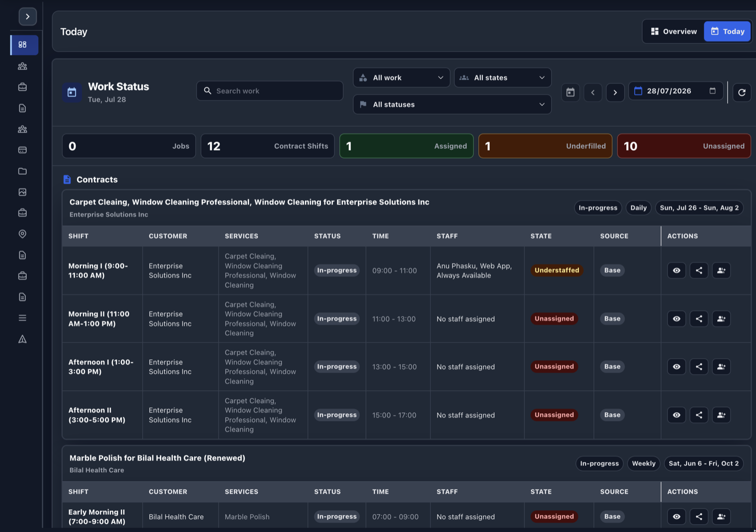Refresh the work status list
The image size is (756, 532).
(742, 92)
